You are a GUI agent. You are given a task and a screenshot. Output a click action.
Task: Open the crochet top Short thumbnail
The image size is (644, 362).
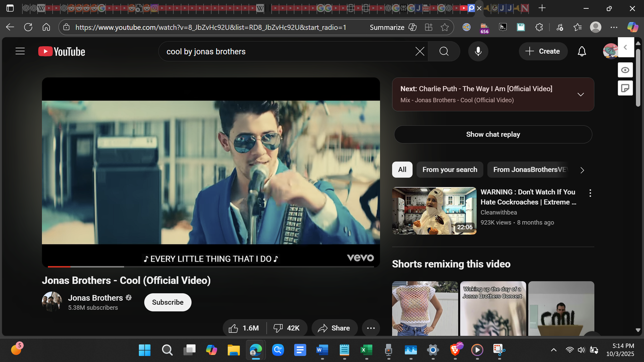[425, 308]
